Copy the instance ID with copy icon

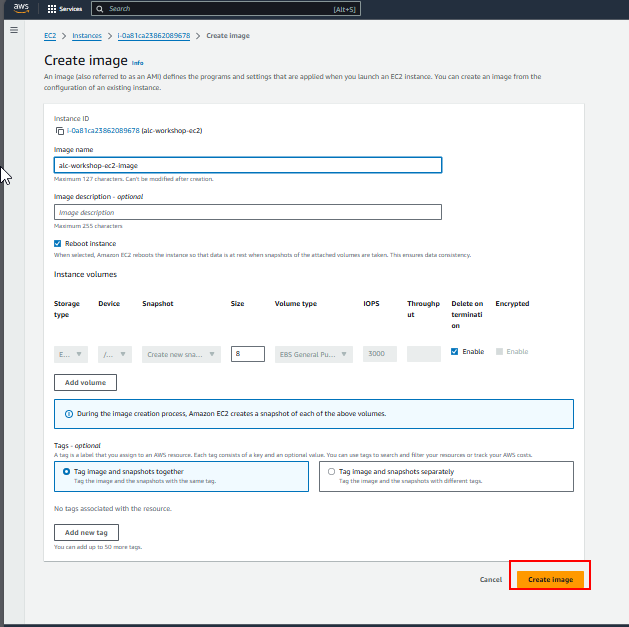60,130
